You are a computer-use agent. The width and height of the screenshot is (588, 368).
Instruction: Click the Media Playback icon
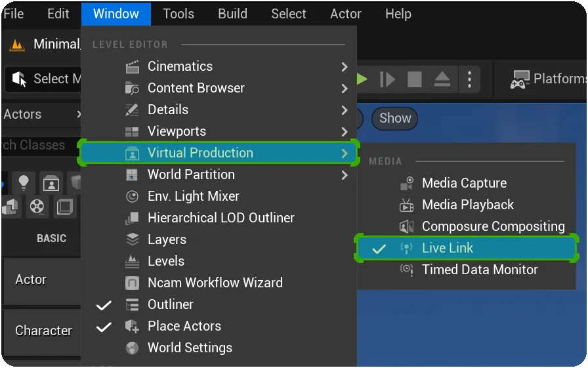407,205
